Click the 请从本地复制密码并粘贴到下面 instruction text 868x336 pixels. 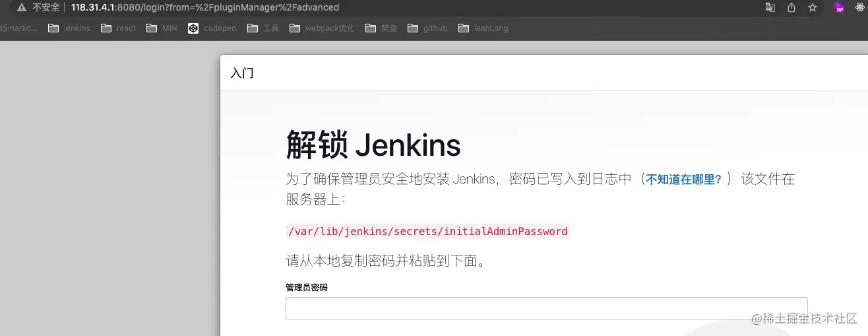click(x=388, y=261)
